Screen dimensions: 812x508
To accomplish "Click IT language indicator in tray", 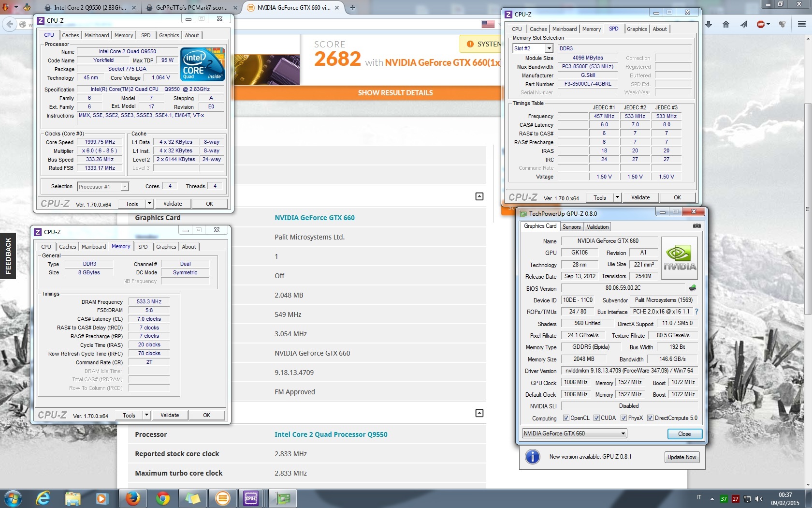I will [x=699, y=497].
